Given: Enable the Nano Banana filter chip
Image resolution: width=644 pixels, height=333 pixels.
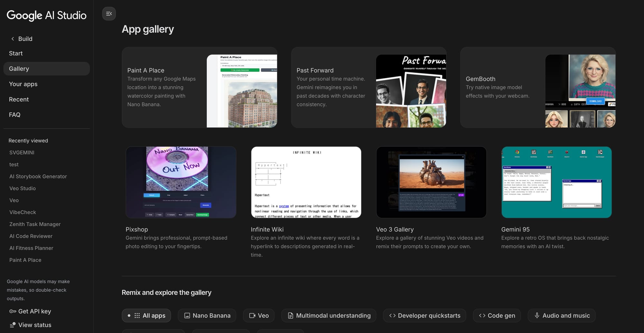Looking at the screenshot, I should pos(207,315).
